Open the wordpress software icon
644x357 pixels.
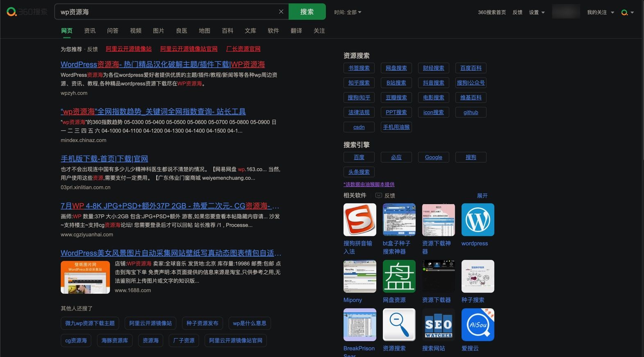478,220
